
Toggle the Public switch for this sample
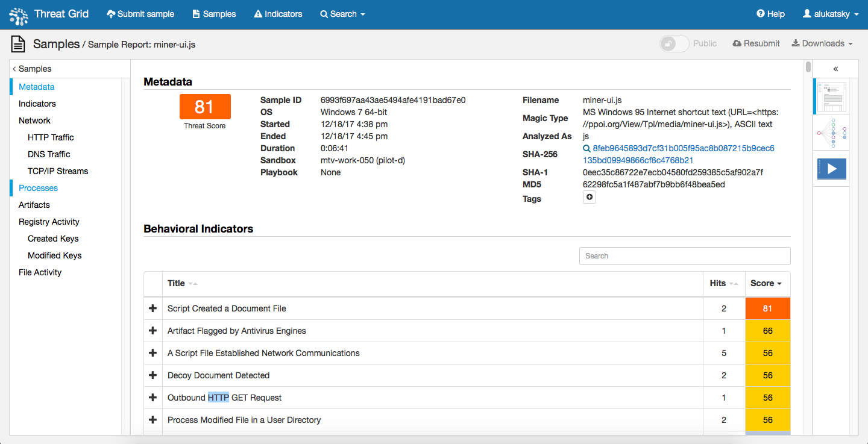pyautogui.click(x=674, y=43)
